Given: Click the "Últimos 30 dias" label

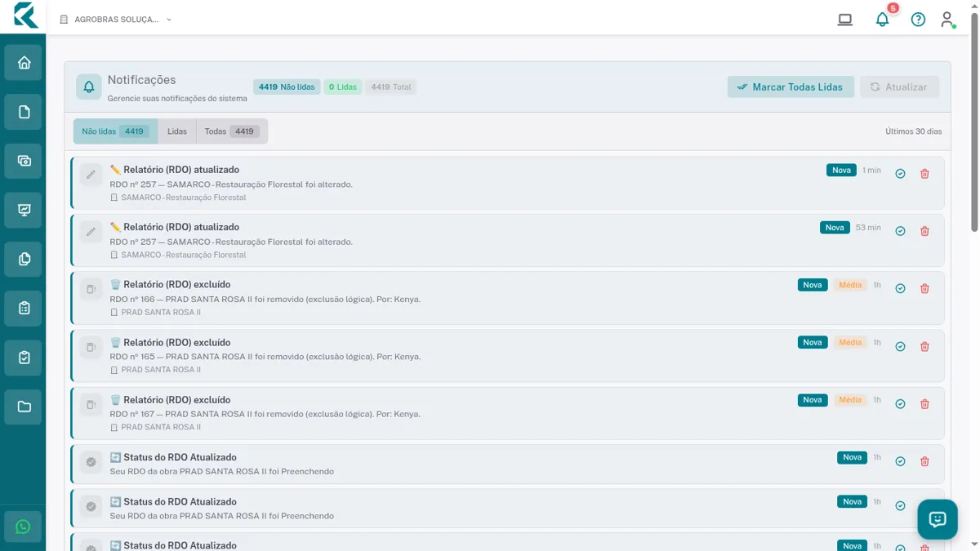Looking at the screenshot, I should point(913,131).
